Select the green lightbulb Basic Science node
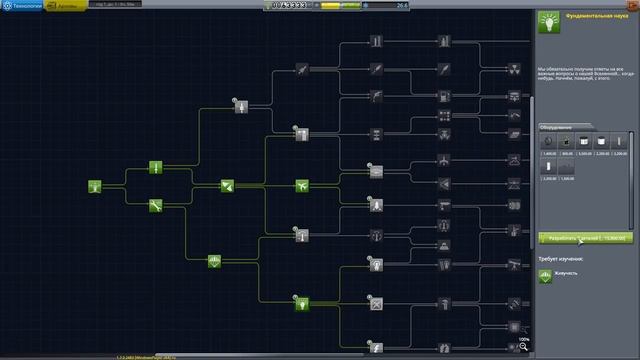The image size is (640, 360). tap(302, 304)
